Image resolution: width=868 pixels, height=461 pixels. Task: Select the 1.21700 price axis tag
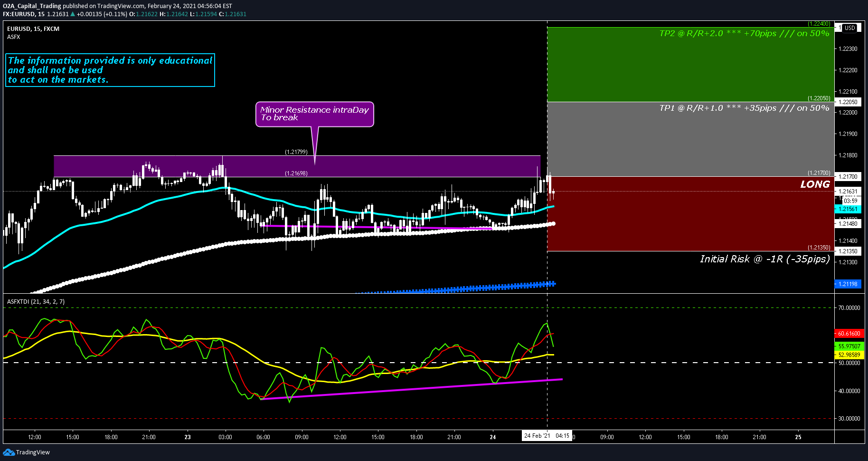pos(848,177)
